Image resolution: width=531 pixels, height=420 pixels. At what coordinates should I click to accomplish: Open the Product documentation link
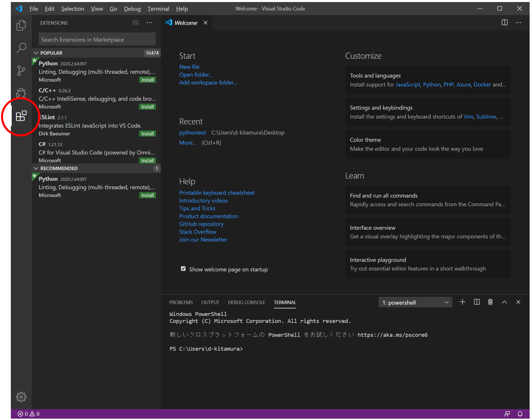[209, 216]
